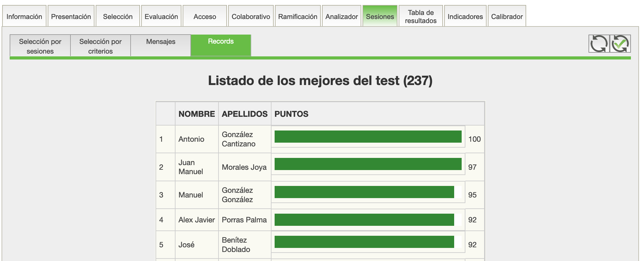
Task: Open the Información tab
Action: click(24, 17)
